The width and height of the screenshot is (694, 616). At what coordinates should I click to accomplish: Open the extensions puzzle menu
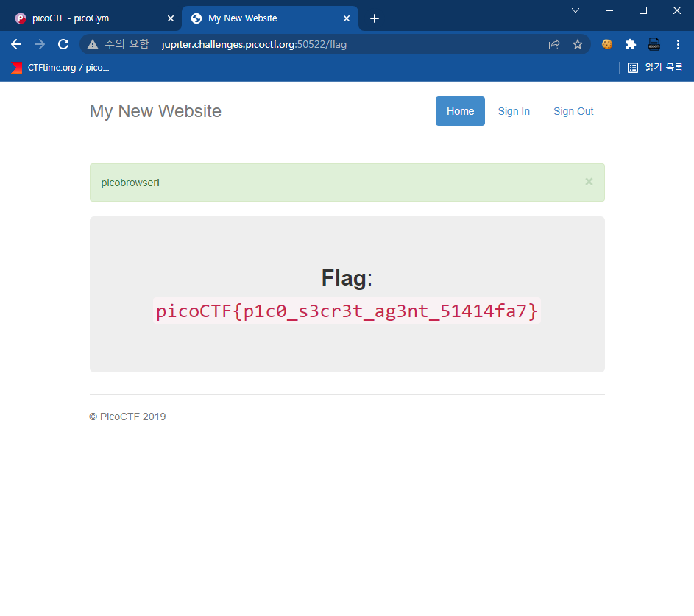[630, 44]
